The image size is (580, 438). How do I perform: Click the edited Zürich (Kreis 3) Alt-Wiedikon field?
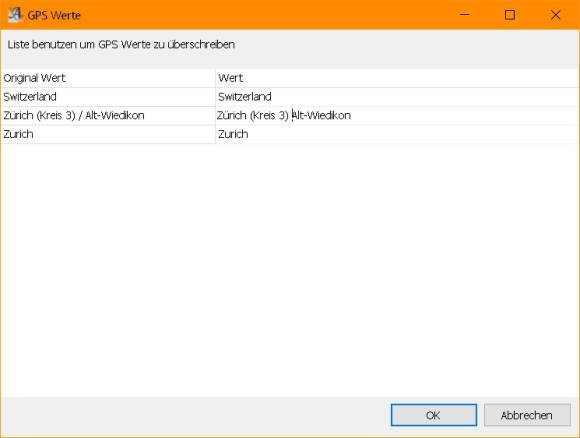tap(397, 116)
